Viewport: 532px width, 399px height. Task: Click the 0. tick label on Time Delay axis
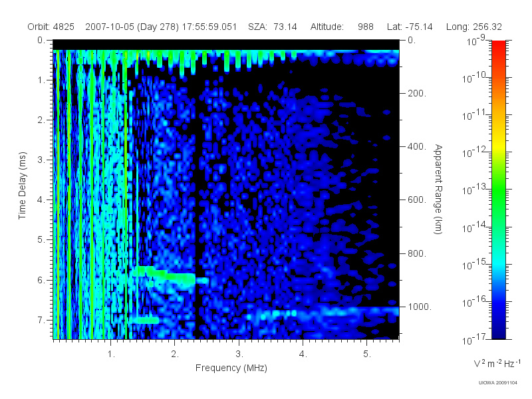click(x=41, y=41)
